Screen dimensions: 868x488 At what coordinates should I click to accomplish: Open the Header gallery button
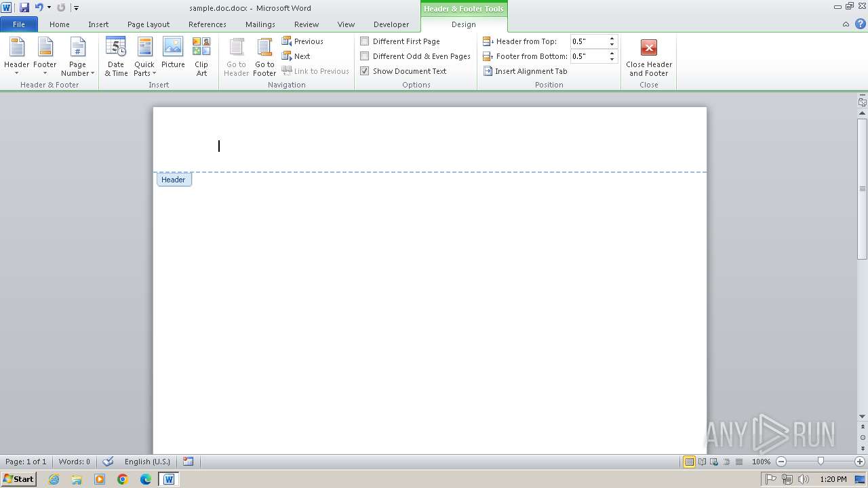16,57
